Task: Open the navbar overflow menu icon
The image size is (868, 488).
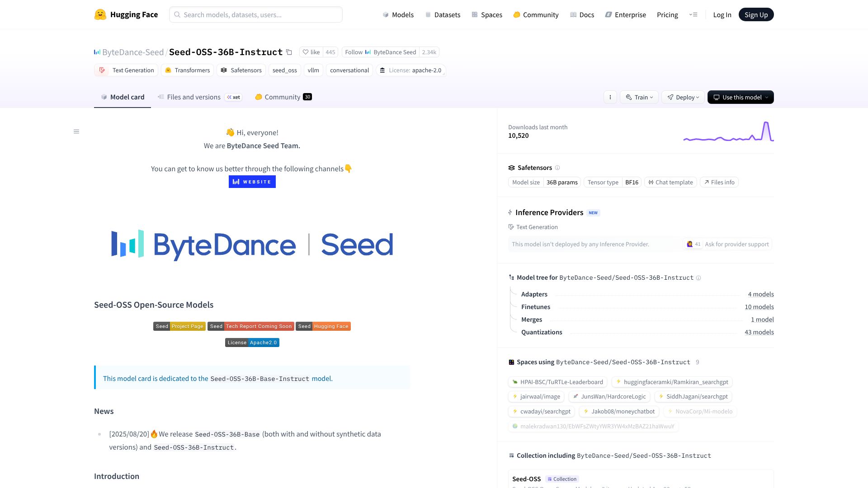Action: click(693, 14)
